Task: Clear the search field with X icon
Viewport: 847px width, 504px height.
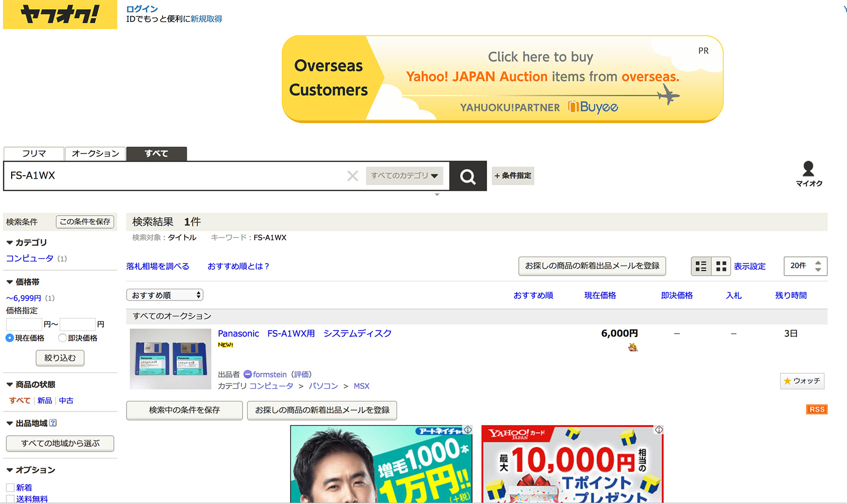Action: pos(353,176)
